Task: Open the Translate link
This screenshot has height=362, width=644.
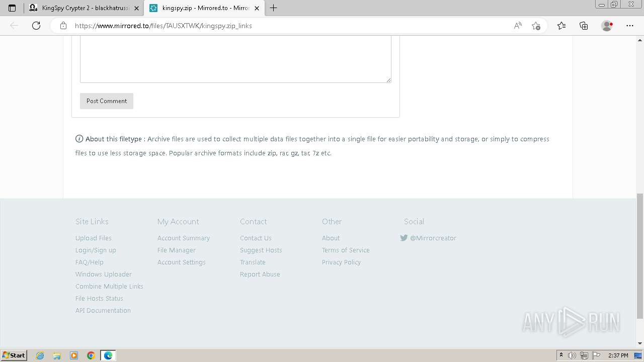Action: (253, 262)
